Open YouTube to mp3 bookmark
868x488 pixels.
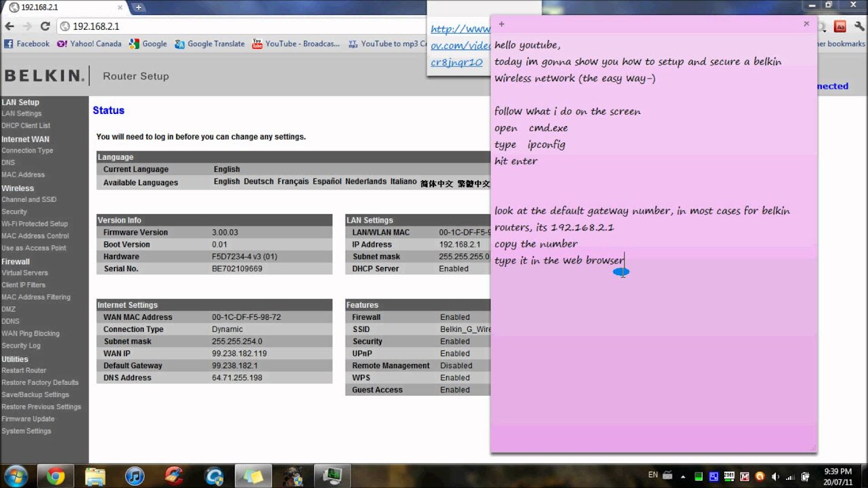click(x=387, y=44)
